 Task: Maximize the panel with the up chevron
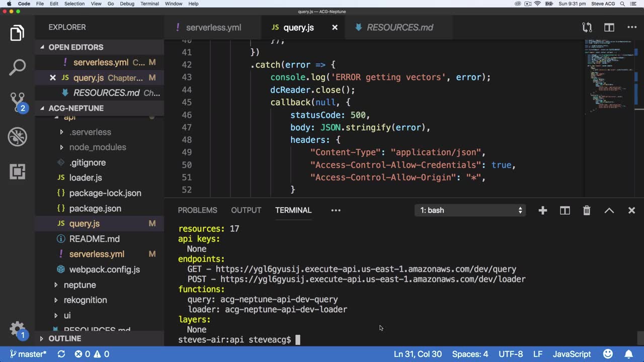point(609,211)
